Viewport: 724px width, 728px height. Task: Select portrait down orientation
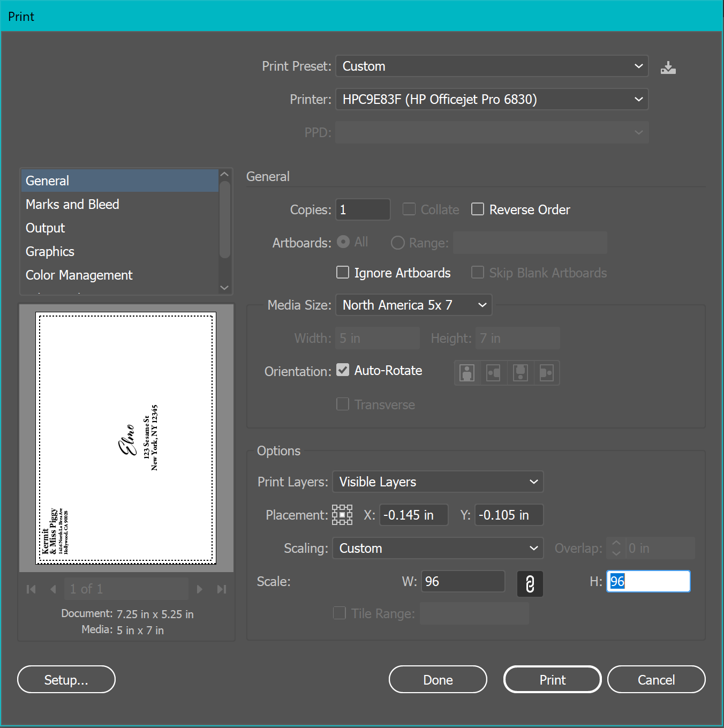click(x=519, y=373)
